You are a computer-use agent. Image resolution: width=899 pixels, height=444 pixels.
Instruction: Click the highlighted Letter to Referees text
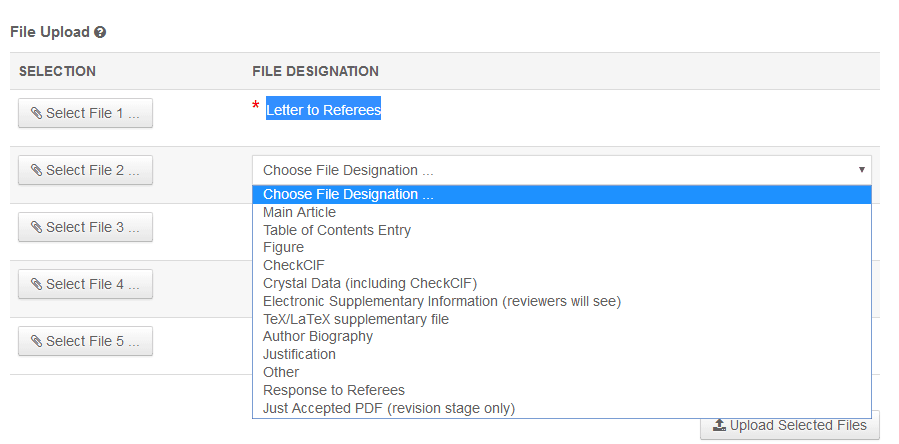click(x=323, y=110)
